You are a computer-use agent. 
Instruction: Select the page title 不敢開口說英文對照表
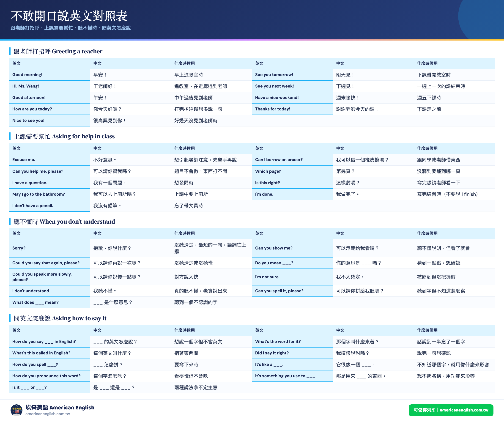click(69, 16)
